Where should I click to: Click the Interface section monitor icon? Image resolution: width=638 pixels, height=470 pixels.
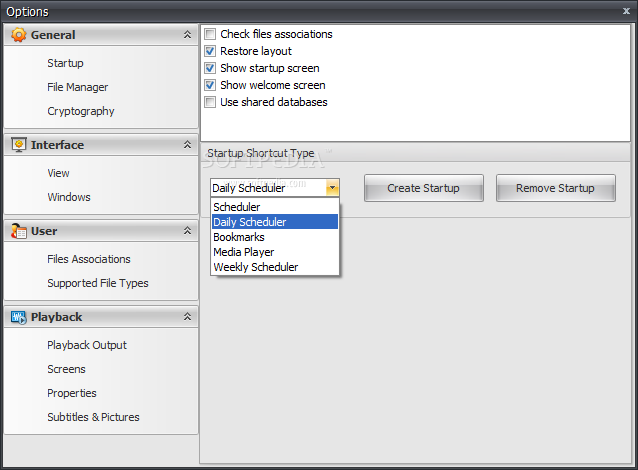(19, 145)
